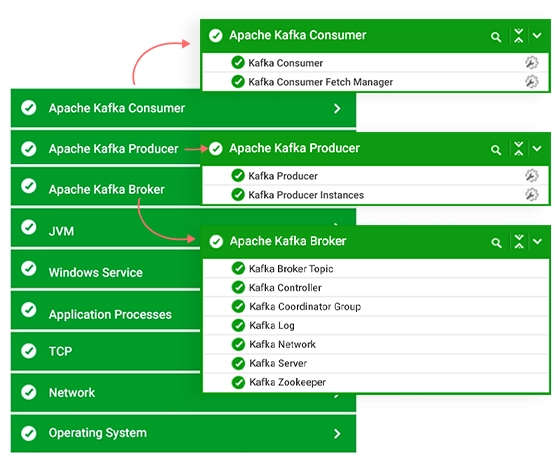This screenshot has width=558, height=476.
Task: Open wrench settings for Kafka Producer test
Action: [532, 175]
